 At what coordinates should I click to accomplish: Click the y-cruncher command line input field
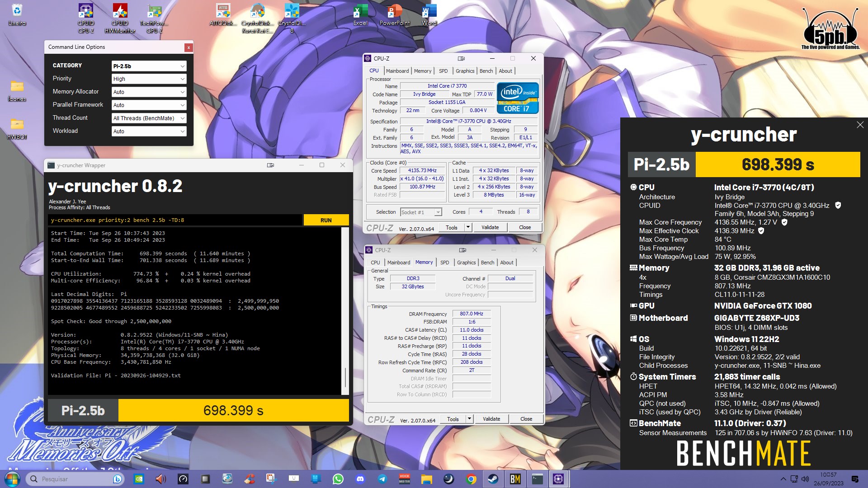pos(175,220)
